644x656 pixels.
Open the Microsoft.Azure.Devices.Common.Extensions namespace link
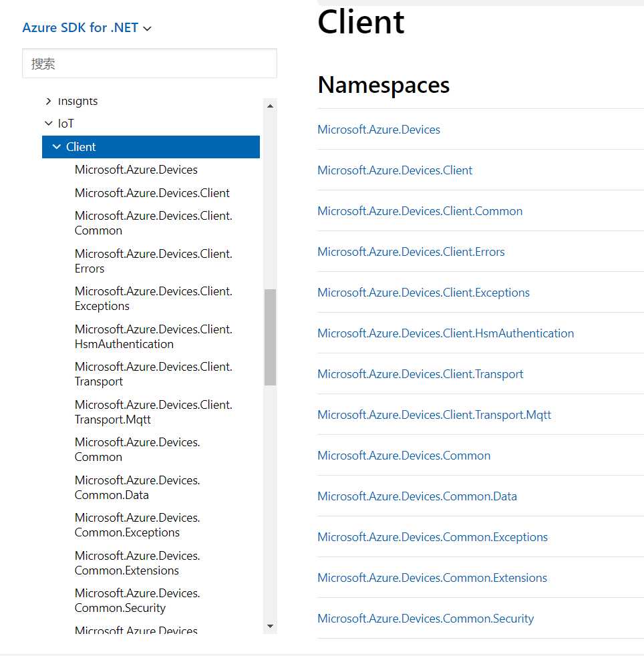pos(432,578)
